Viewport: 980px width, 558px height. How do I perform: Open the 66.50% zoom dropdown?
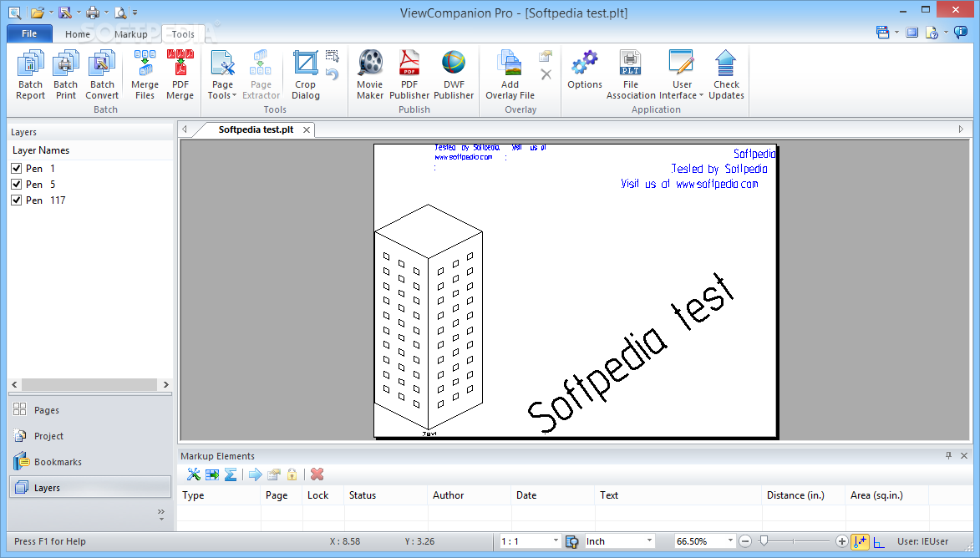click(729, 540)
